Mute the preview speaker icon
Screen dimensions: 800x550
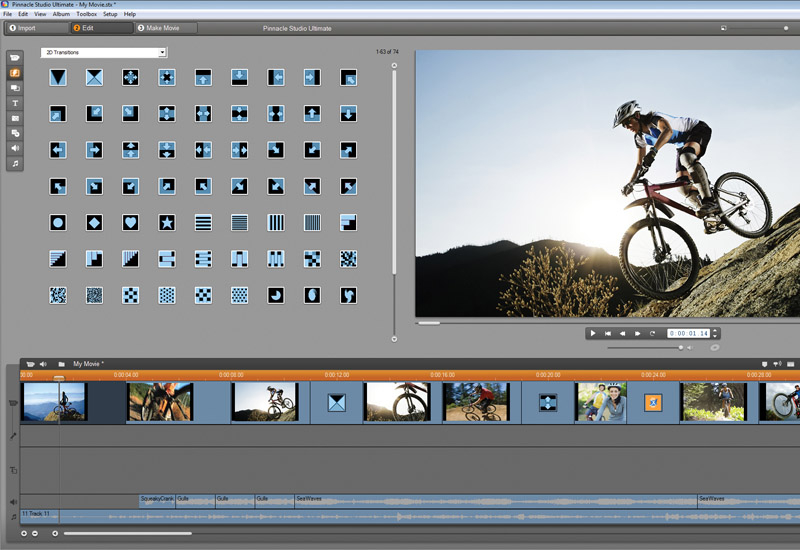[690, 347]
